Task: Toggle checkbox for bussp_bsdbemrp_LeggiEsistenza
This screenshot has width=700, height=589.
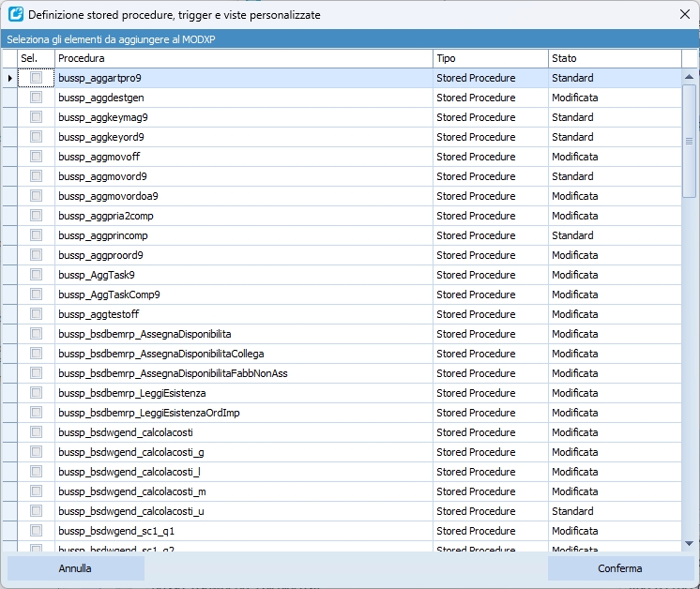Action: point(37,393)
